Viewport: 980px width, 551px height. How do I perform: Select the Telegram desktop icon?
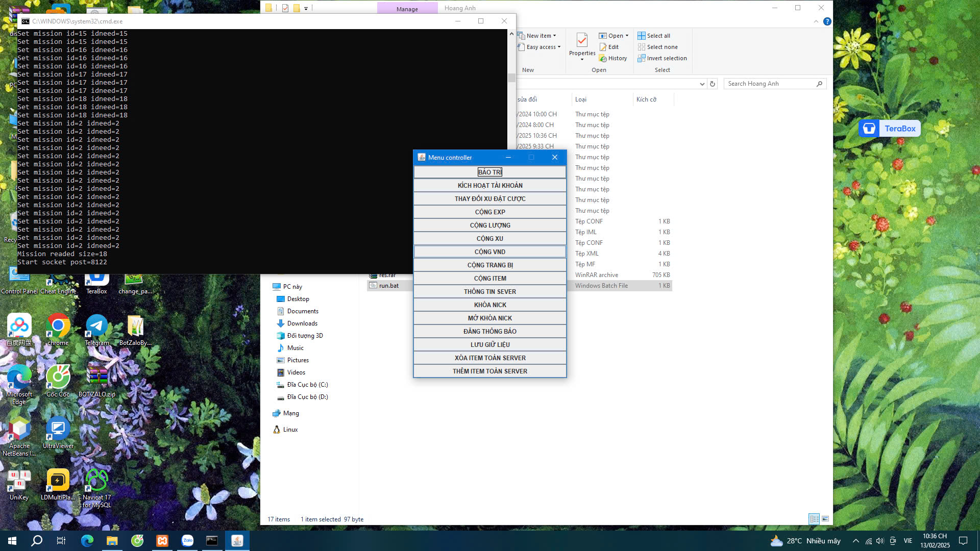pyautogui.click(x=96, y=330)
